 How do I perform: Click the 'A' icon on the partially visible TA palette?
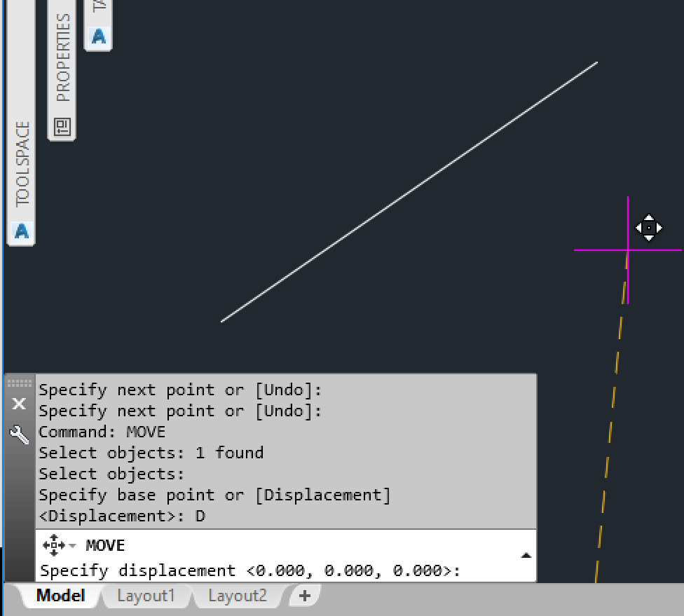97,34
